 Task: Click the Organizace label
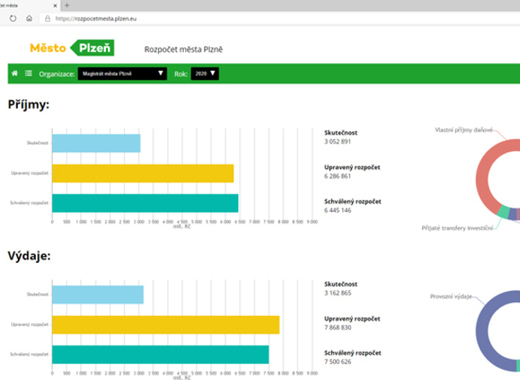coord(57,74)
